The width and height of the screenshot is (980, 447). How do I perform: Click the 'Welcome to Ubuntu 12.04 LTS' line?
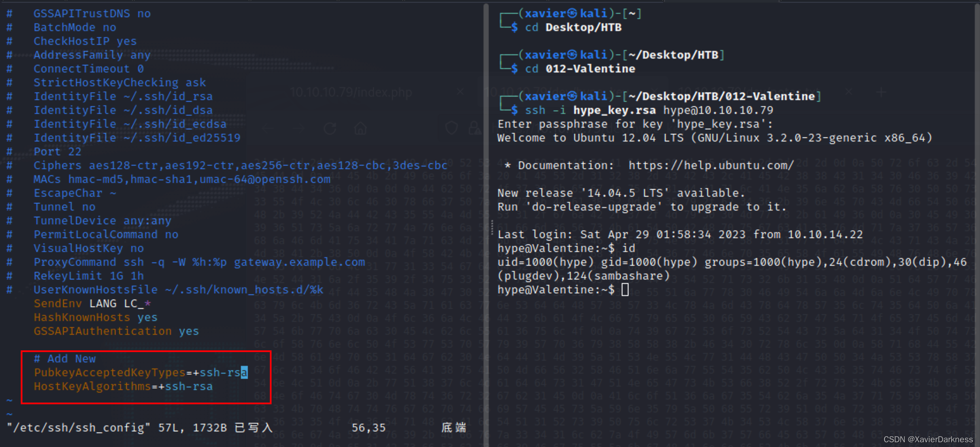pos(714,138)
